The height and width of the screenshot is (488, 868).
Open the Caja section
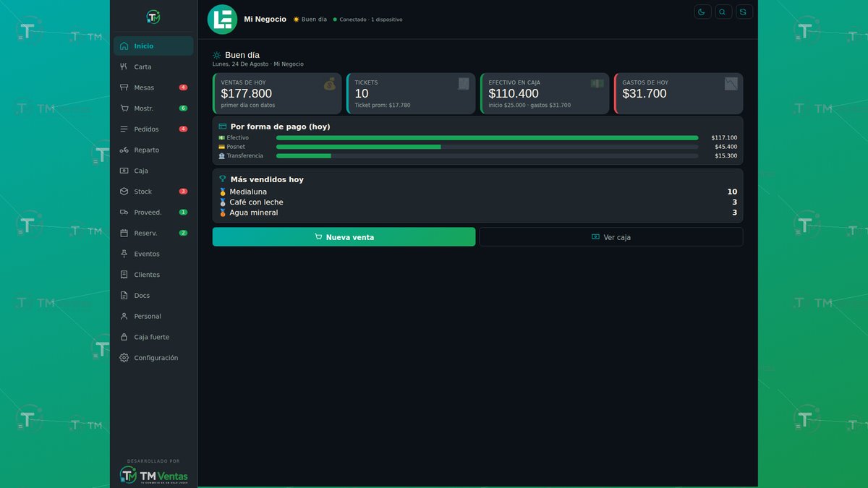pos(153,171)
